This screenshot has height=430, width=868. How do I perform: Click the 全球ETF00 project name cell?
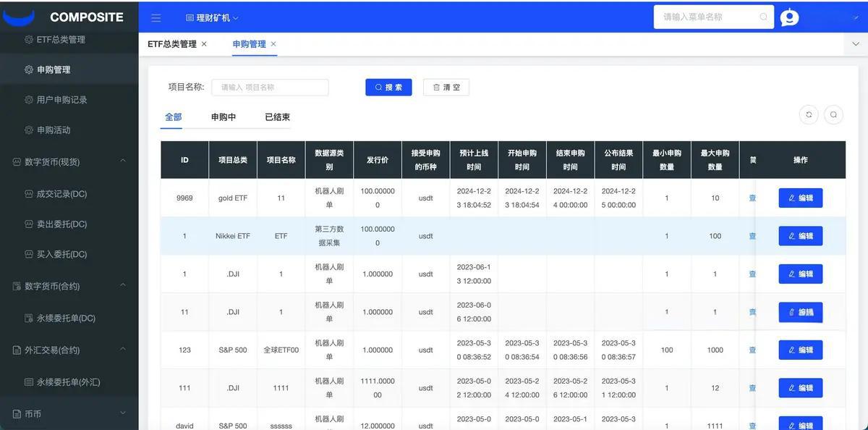[x=281, y=350]
